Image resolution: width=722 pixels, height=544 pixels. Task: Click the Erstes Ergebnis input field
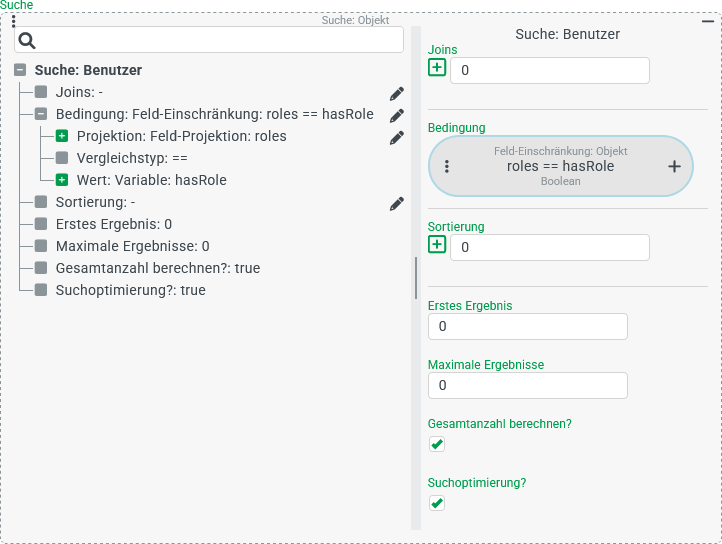point(527,327)
